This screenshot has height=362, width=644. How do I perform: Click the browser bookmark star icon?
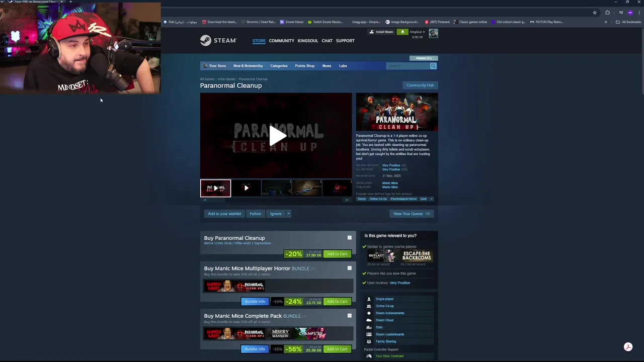[595, 13]
